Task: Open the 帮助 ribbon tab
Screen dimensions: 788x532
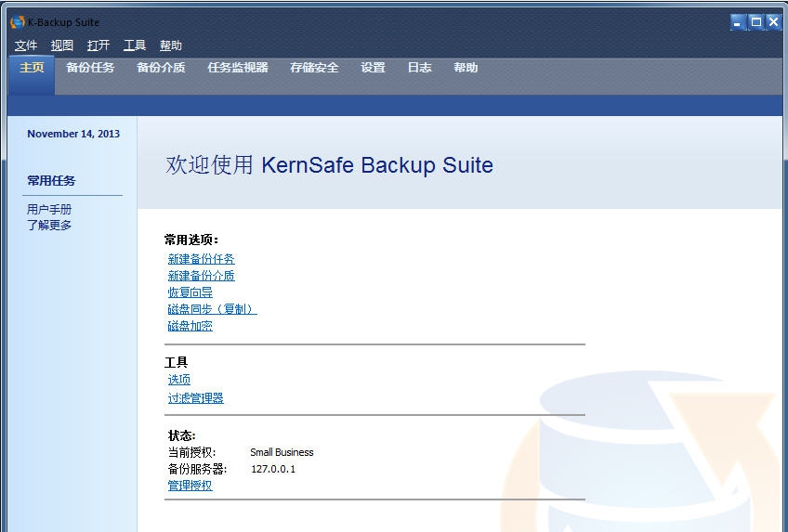Action: (466, 68)
